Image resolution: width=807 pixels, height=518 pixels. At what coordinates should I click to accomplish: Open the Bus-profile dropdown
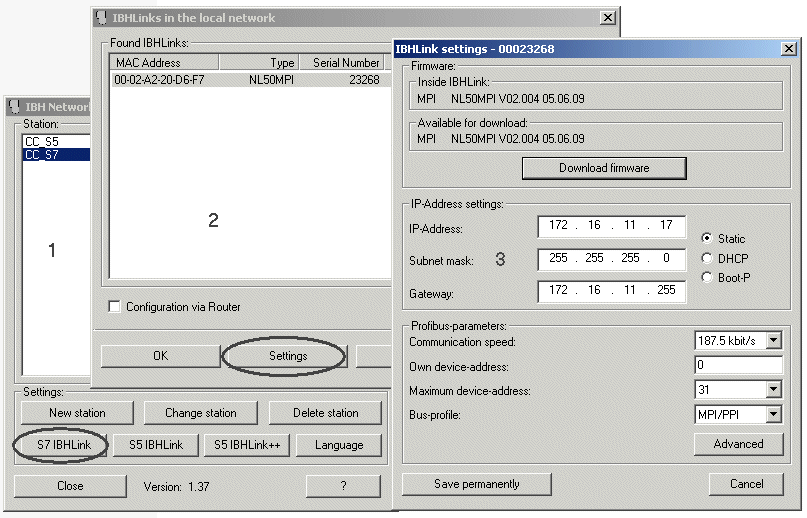(x=773, y=414)
